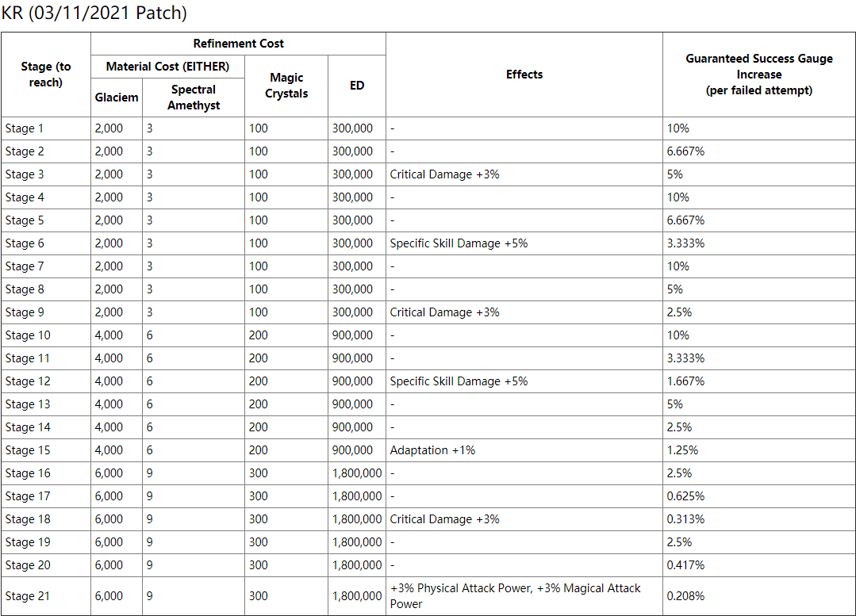856x616 pixels.
Task: Select the 0.208% gauge increase cell
Action: pyautogui.click(x=685, y=596)
